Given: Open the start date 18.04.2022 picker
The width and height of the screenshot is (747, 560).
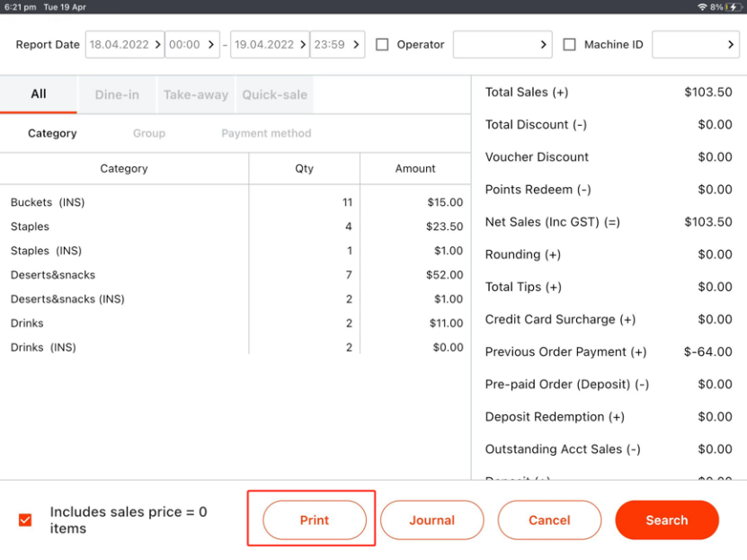Looking at the screenshot, I should (x=125, y=45).
